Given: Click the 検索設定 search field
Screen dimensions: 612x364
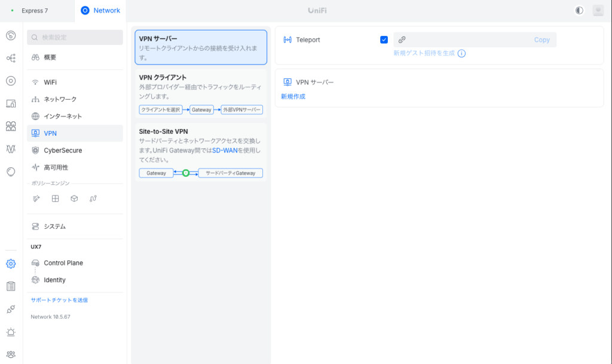Looking at the screenshot, I should 75,38.
